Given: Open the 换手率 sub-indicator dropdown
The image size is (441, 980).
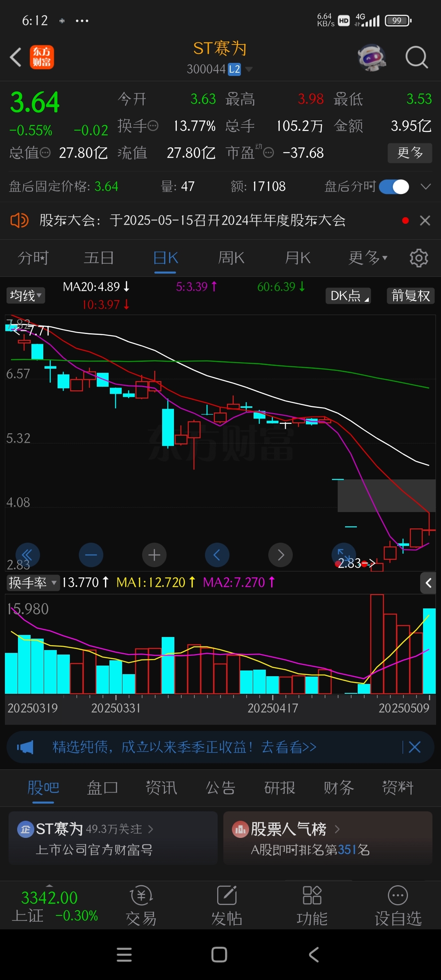Looking at the screenshot, I should pyautogui.click(x=33, y=582).
